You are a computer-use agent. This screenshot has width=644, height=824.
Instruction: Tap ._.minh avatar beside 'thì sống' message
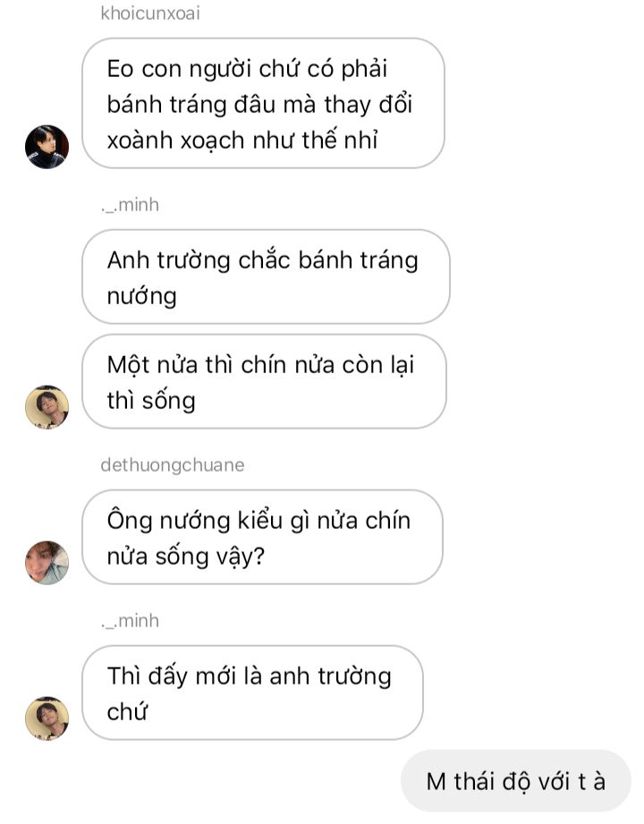click(x=47, y=407)
